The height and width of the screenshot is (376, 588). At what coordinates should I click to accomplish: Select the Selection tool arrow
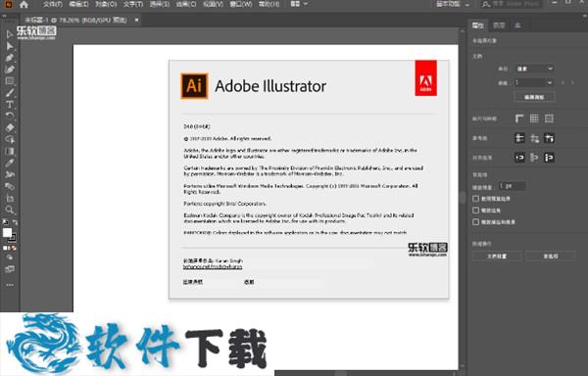click(10, 34)
